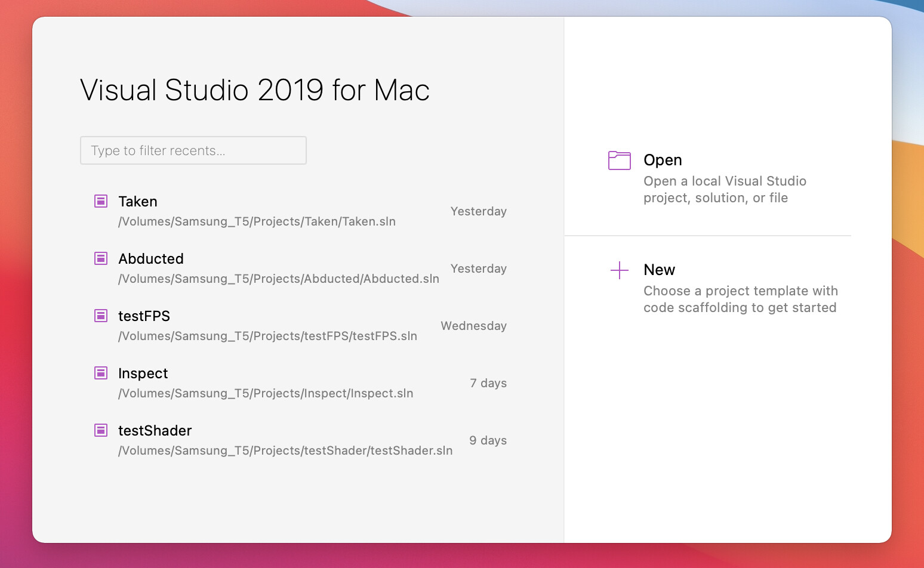Start a new project with New

[659, 270]
